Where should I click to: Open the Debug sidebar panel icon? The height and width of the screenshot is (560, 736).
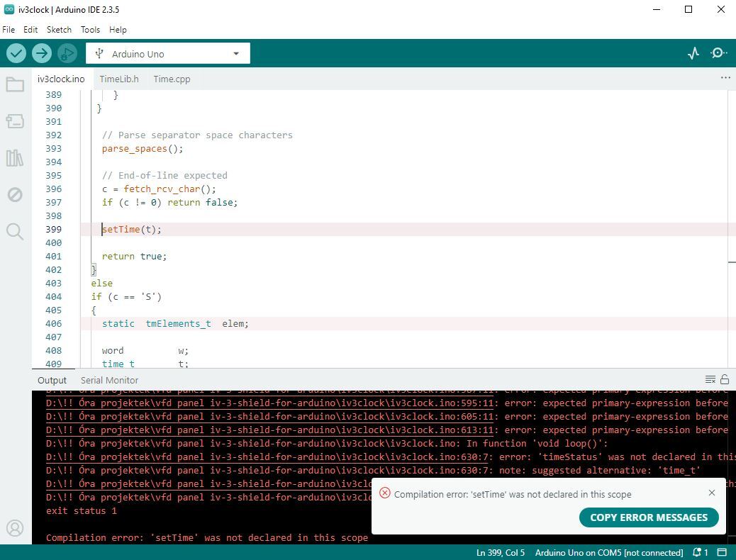point(15,194)
